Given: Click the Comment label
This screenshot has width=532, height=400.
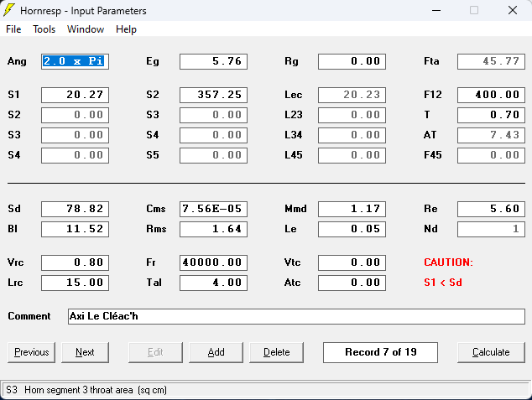Looking at the screenshot, I should [29, 316].
